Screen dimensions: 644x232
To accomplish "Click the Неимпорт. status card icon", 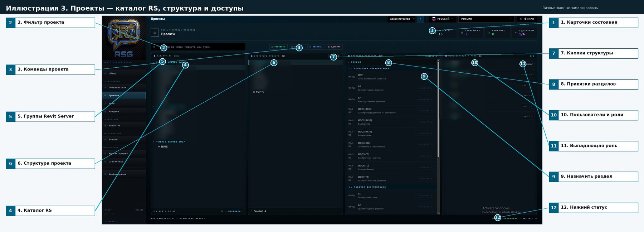I will (x=489, y=33).
